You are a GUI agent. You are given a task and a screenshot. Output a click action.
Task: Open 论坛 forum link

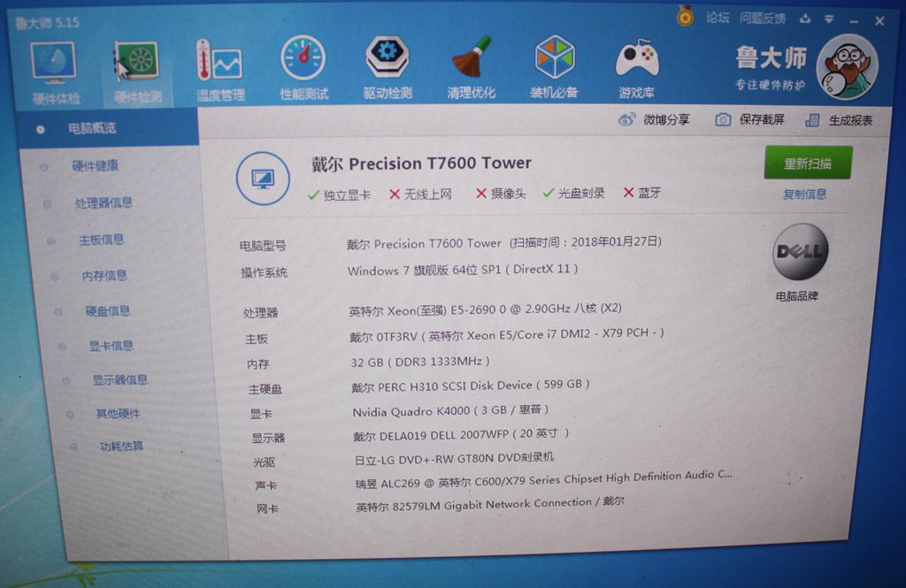[717, 18]
